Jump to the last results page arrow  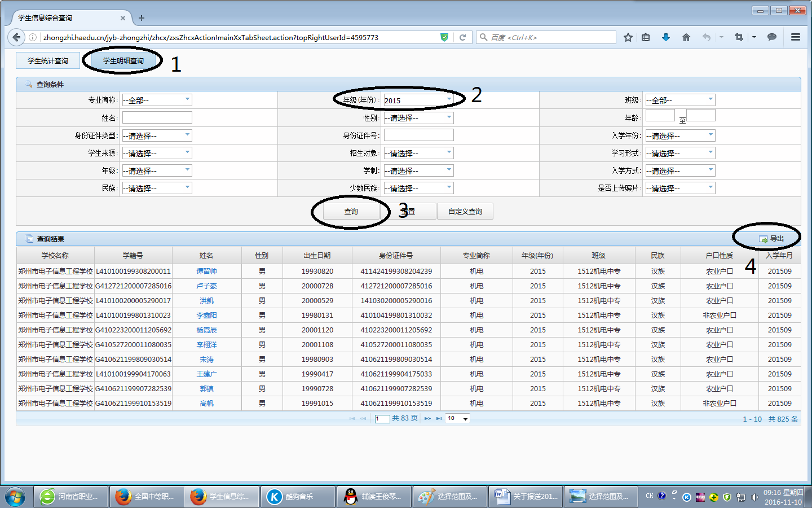point(439,419)
